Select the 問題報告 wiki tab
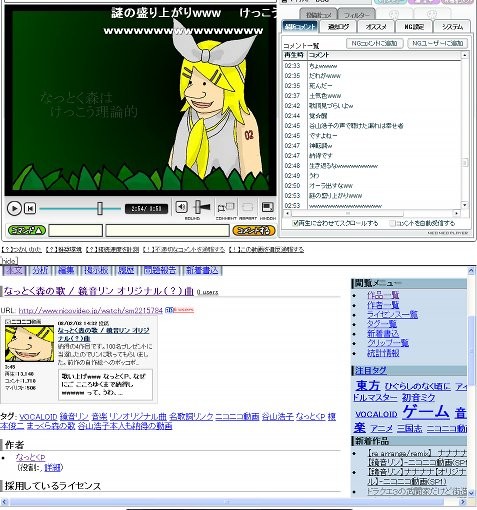477x510 pixels. [x=160, y=270]
